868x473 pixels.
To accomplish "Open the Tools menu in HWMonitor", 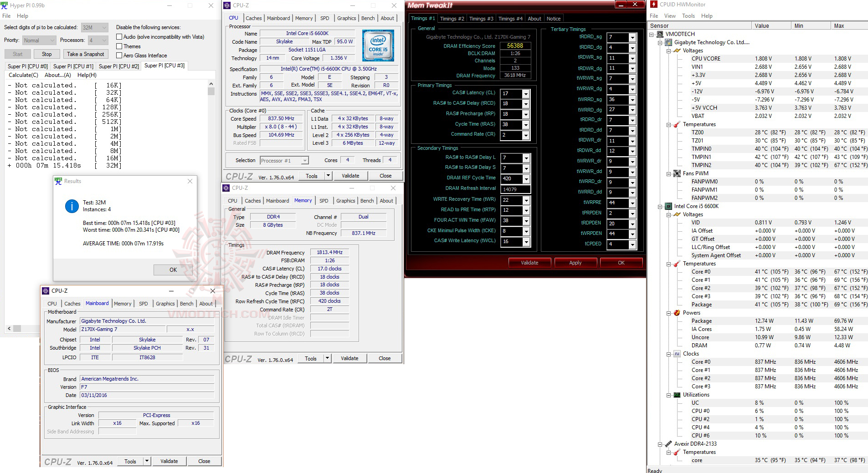I will click(688, 16).
